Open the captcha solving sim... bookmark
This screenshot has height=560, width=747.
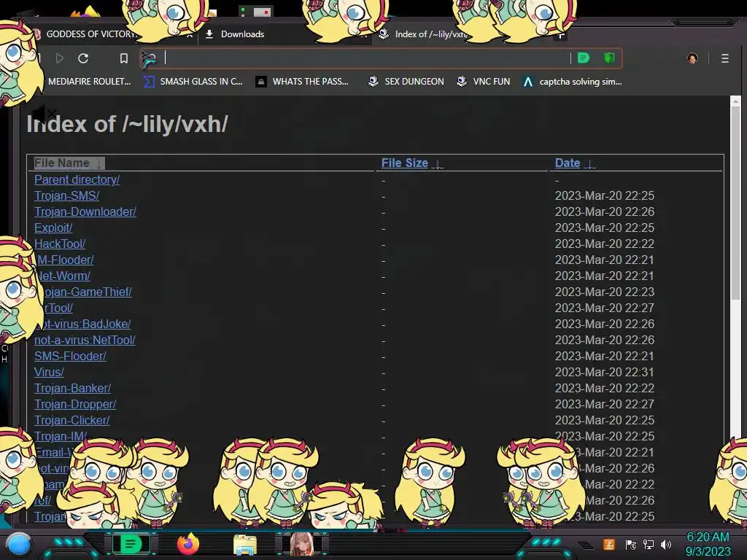click(572, 82)
